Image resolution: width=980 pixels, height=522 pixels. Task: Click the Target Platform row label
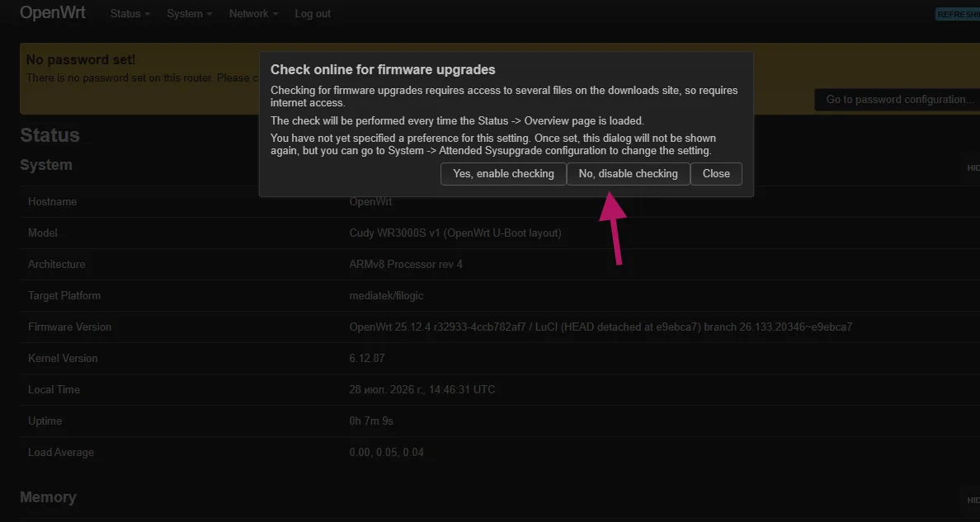tap(64, 295)
